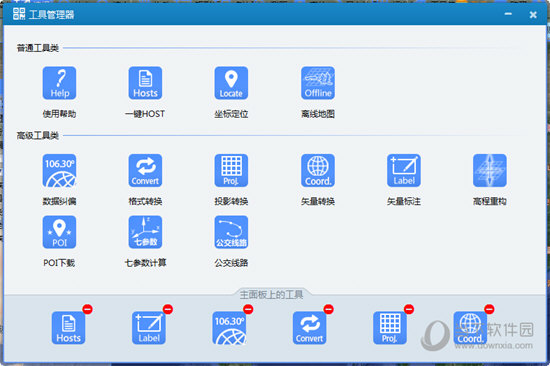Click the 公交线路 label text

pos(231,262)
